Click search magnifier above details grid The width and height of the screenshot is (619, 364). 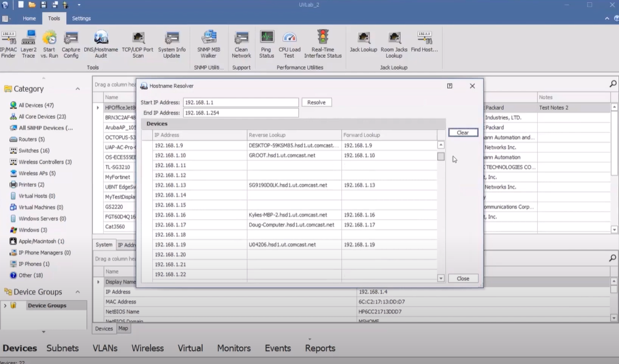coord(613,258)
